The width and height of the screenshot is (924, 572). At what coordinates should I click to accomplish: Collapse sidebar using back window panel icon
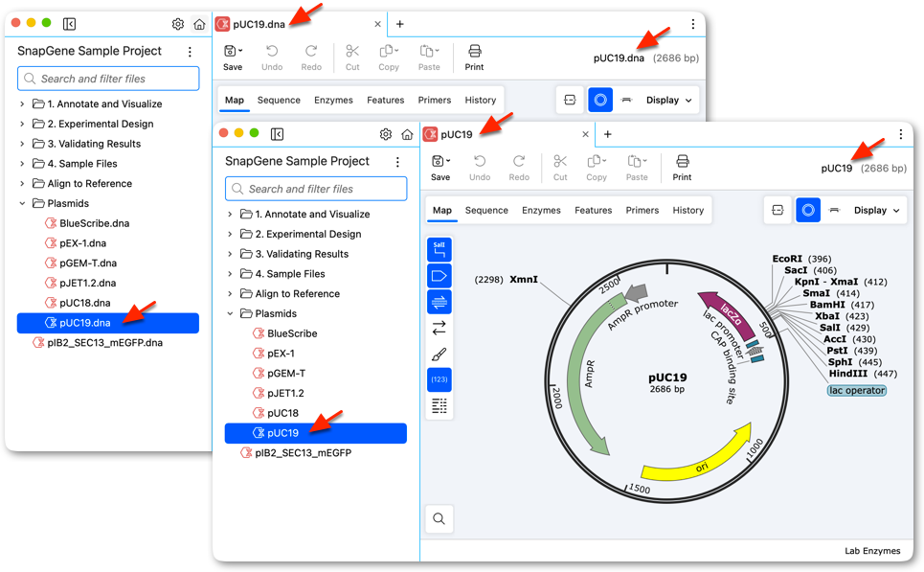coord(69,24)
